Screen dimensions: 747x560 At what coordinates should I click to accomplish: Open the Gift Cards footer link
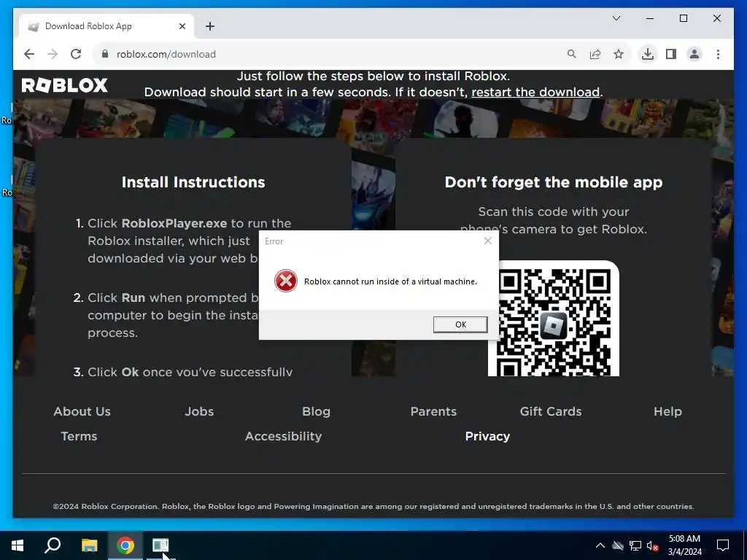(x=551, y=411)
